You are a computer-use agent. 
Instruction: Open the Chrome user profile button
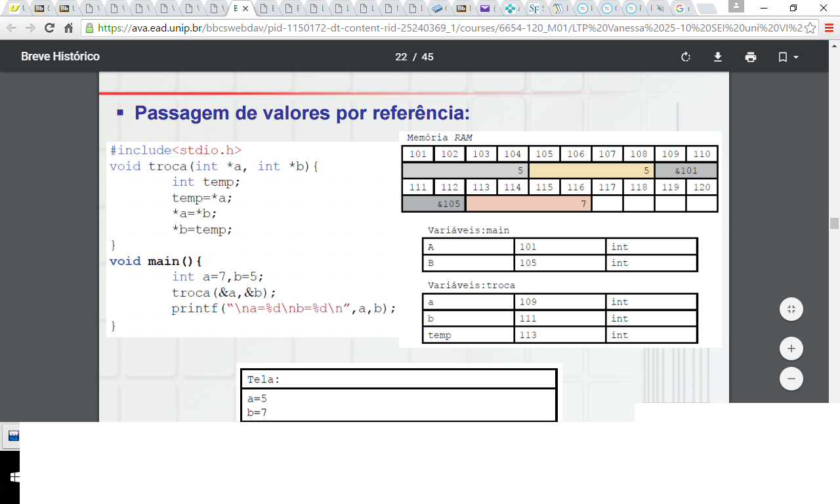click(x=736, y=5)
